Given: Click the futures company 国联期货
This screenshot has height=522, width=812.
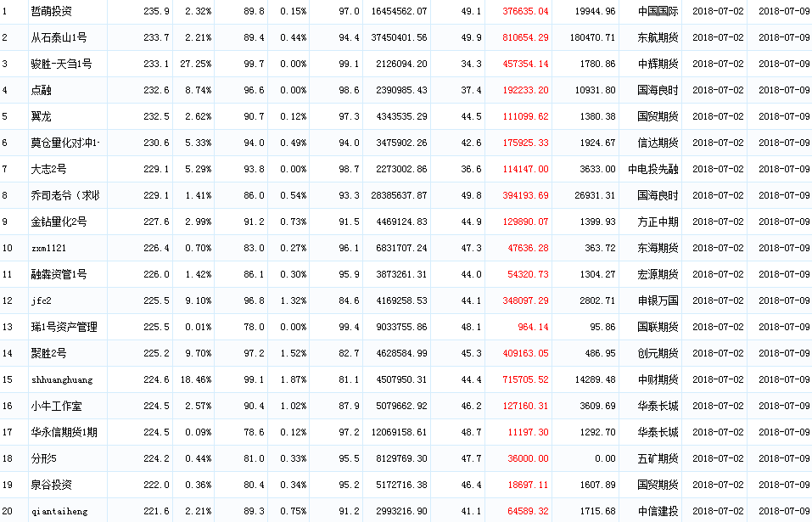Looking at the screenshot, I should (x=658, y=327).
